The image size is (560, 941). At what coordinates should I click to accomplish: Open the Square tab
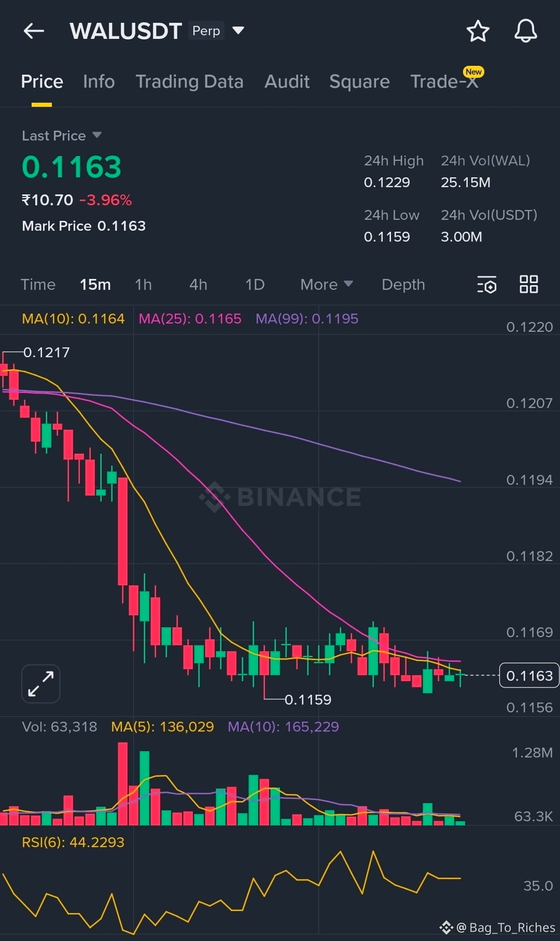(359, 81)
